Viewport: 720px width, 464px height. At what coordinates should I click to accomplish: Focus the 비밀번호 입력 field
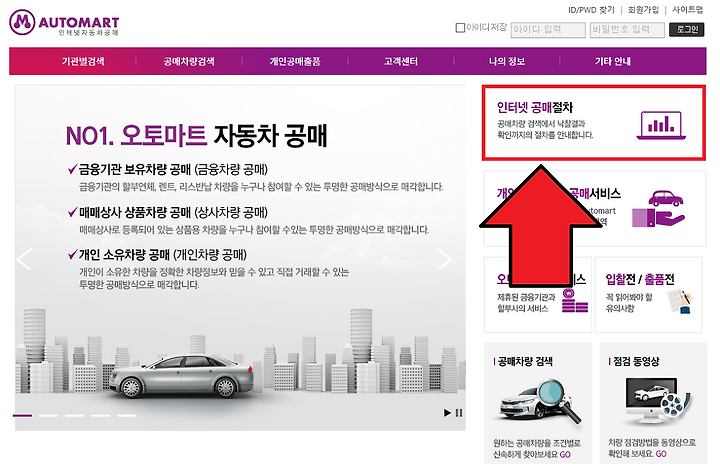click(x=627, y=30)
